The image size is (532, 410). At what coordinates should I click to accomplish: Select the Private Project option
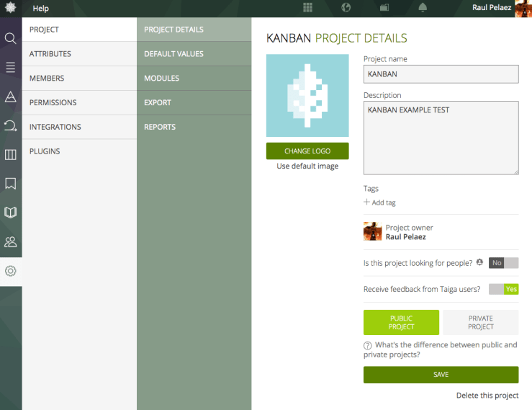tap(480, 322)
